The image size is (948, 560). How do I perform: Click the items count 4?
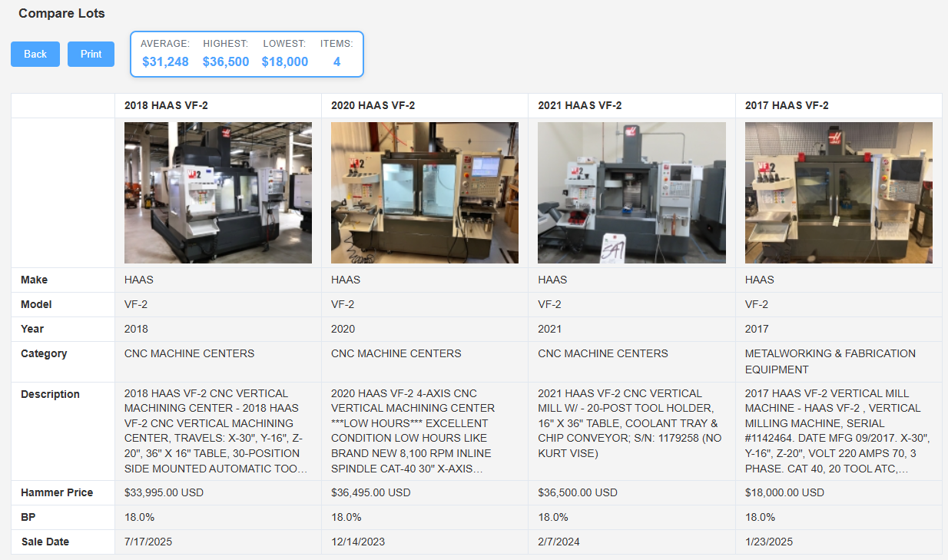pyautogui.click(x=336, y=62)
